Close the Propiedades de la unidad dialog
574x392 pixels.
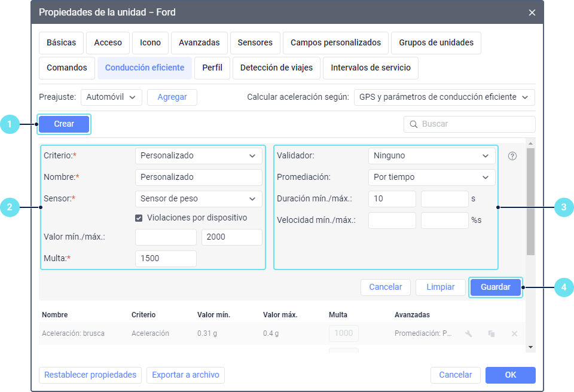click(x=532, y=13)
